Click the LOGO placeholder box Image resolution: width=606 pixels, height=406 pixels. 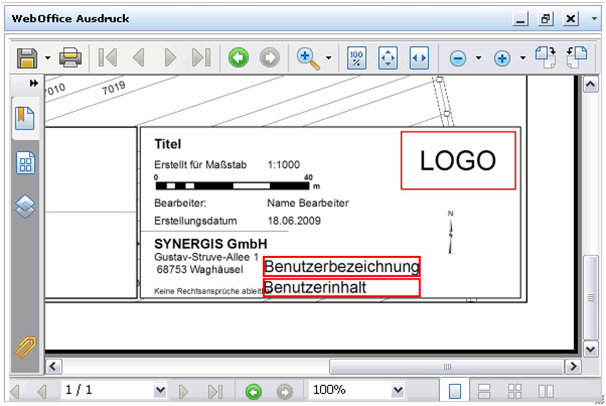(458, 160)
